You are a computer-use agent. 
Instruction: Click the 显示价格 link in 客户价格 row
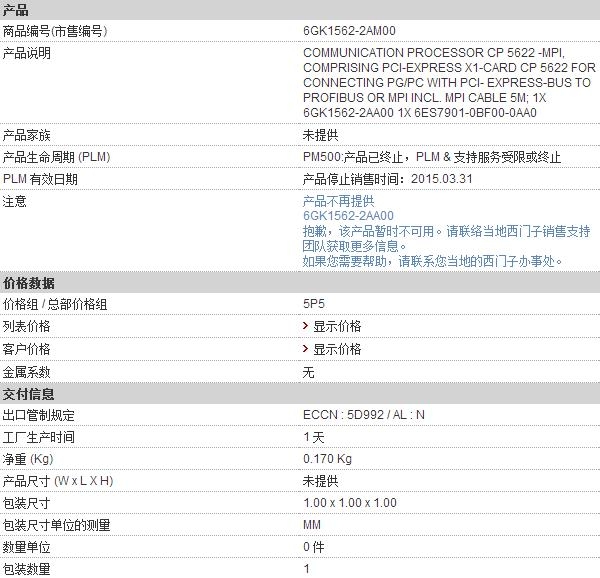click(337, 349)
